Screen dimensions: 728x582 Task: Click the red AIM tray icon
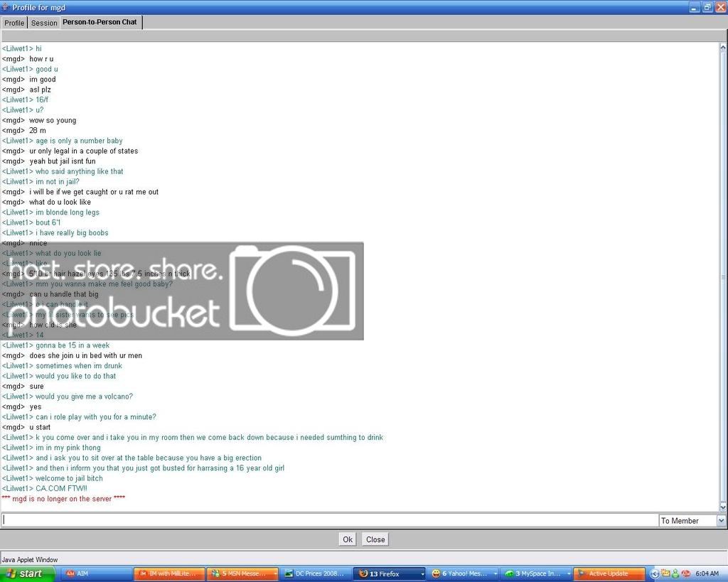[x=685, y=573]
